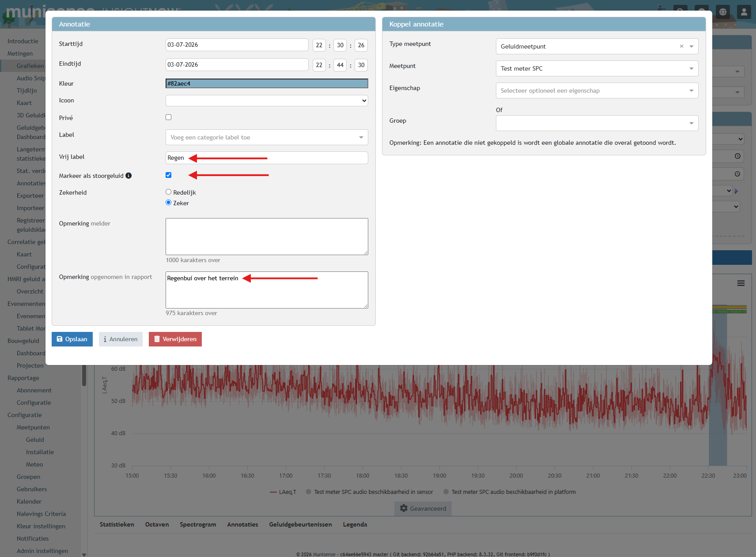Click the lower clock icon in background panel
The height and width of the screenshot is (557, 756).
pyautogui.click(x=737, y=174)
